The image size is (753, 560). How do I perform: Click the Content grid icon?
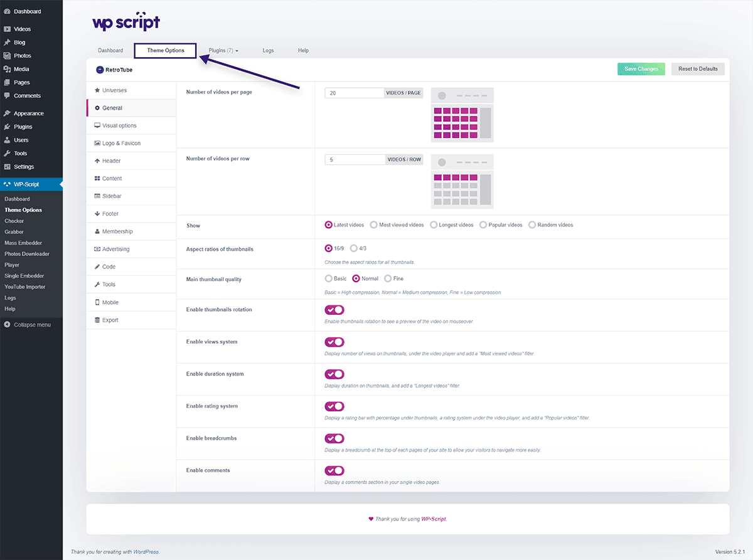tap(97, 179)
